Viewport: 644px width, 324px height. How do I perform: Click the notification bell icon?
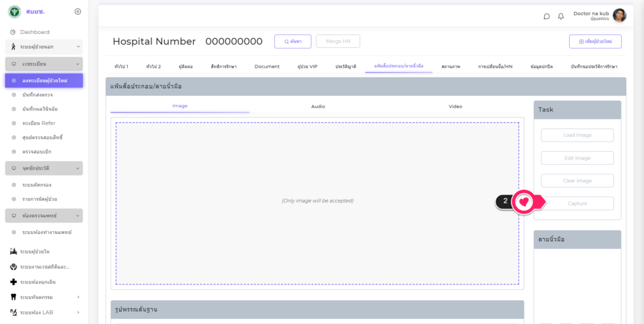pyautogui.click(x=561, y=16)
